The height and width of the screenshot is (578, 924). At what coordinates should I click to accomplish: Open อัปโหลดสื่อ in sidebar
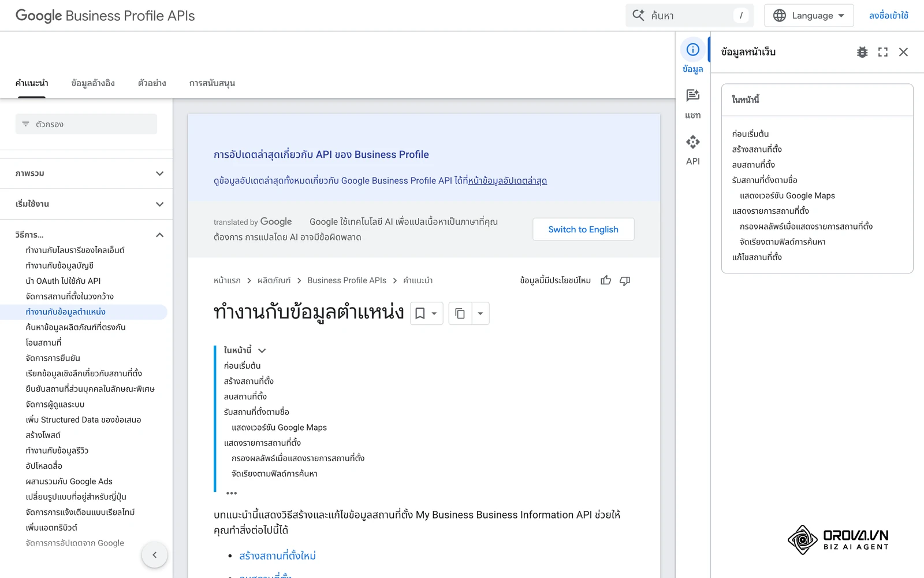click(44, 466)
